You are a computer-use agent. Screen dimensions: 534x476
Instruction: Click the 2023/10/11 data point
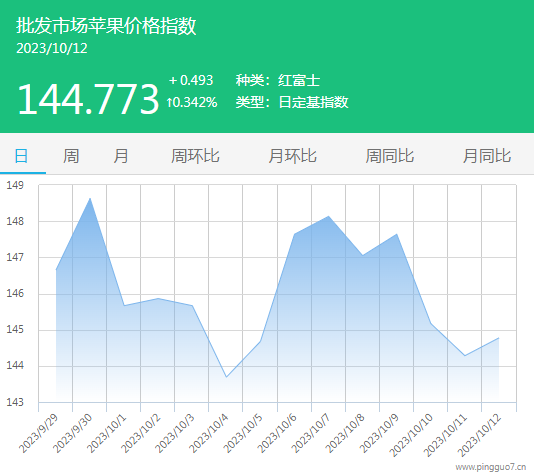pos(465,356)
